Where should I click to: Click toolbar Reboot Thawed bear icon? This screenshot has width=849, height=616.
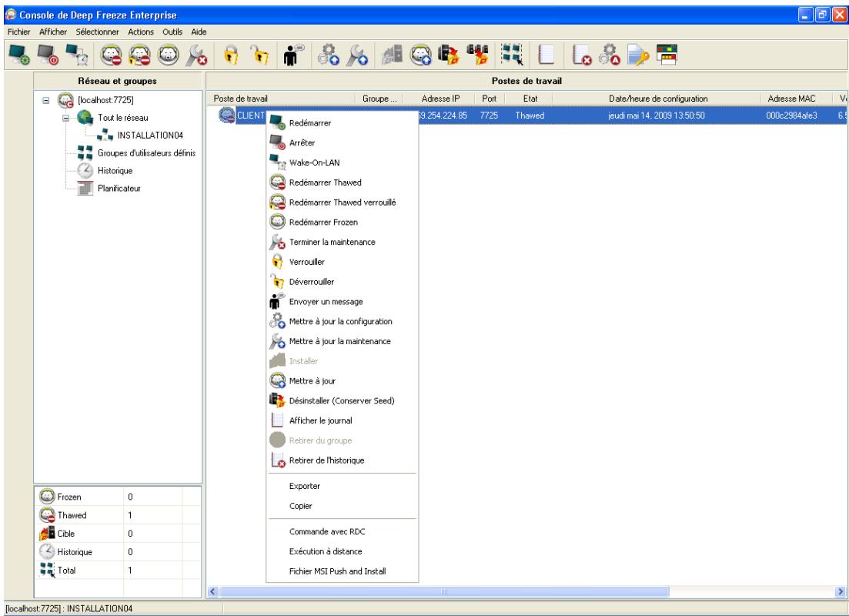point(112,55)
